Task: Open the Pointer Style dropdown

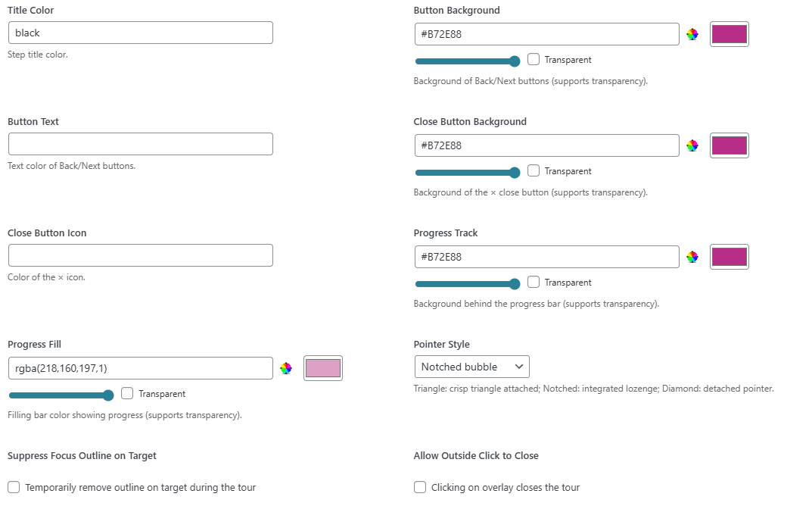Action: 471,367
